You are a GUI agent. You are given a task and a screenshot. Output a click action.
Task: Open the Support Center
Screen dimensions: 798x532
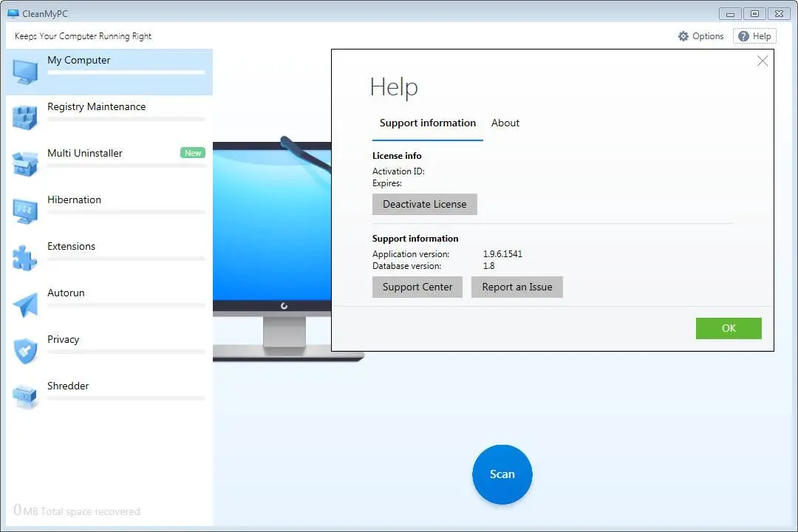pos(417,287)
